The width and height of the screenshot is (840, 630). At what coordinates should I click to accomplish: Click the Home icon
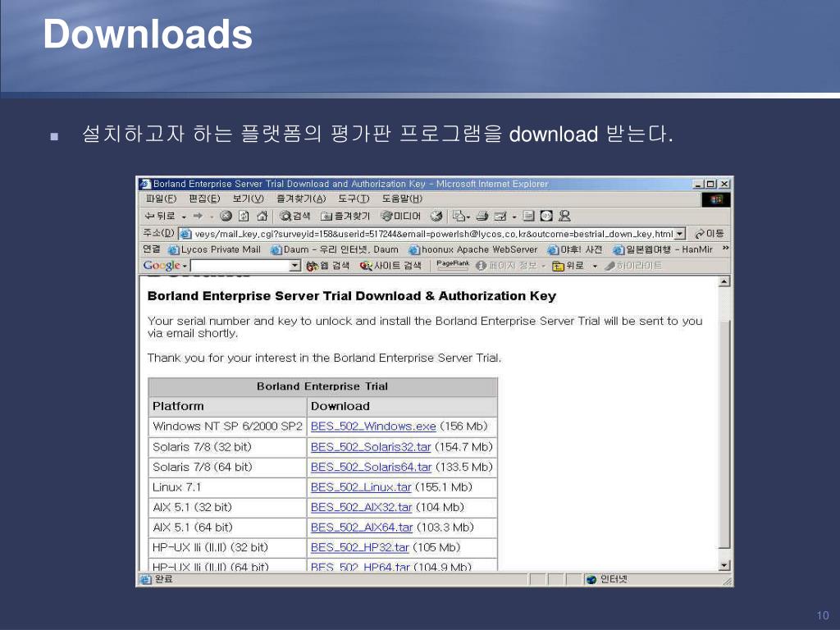pos(262,216)
